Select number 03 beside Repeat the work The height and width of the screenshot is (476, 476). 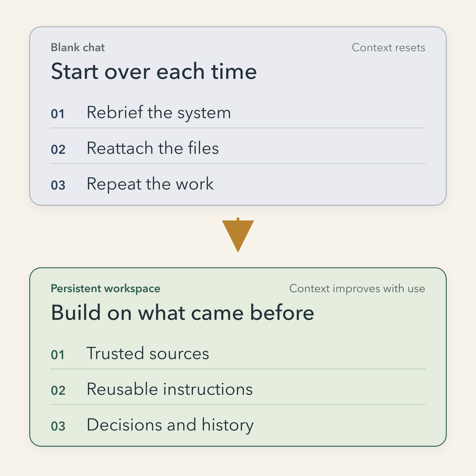coord(58,185)
